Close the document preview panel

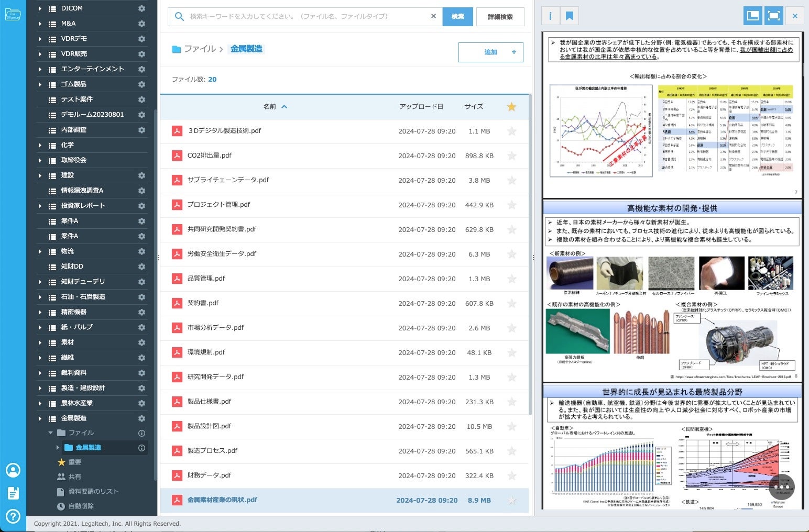tap(795, 16)
